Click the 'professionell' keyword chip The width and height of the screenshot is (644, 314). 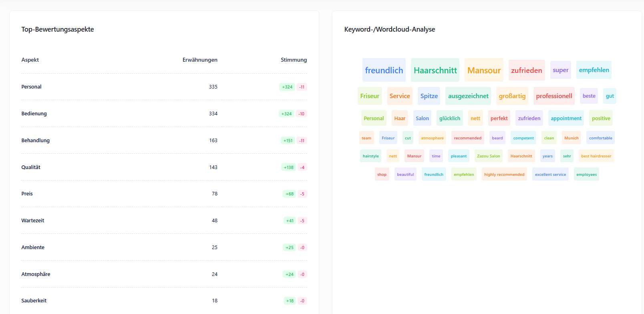point(554,96)
